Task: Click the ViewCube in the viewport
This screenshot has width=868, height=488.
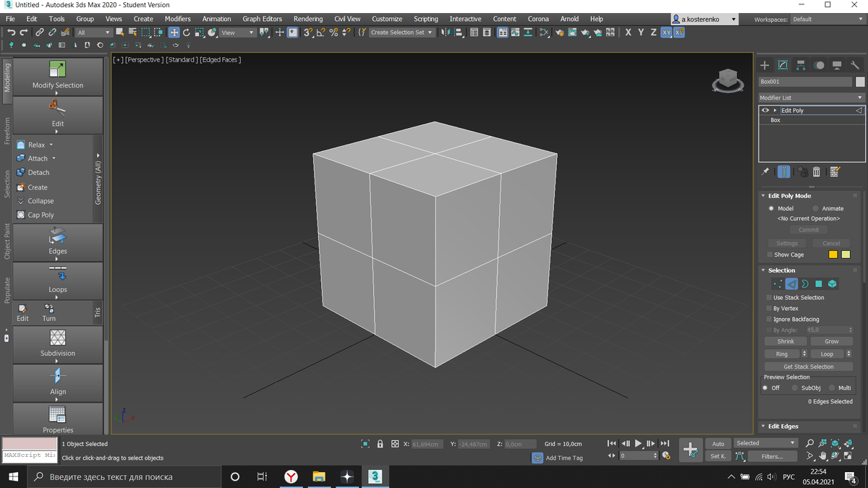Action: point(728,80)
